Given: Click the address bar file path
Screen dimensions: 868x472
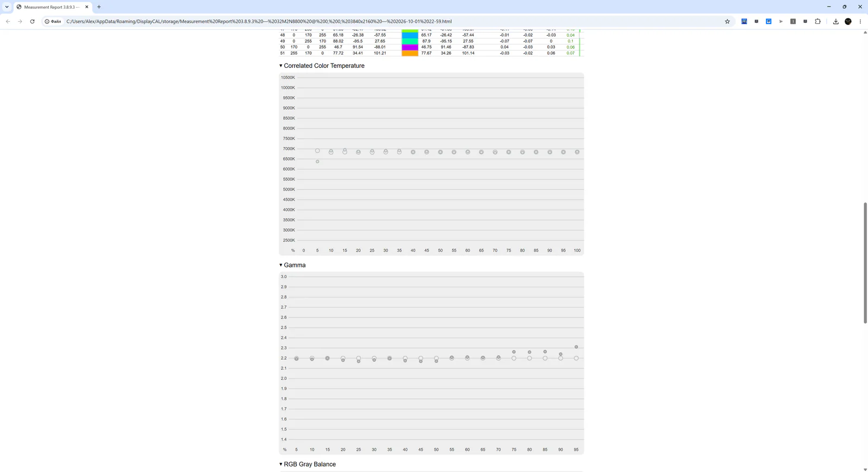Looking at the screenshot, I should tap(259, 22).
